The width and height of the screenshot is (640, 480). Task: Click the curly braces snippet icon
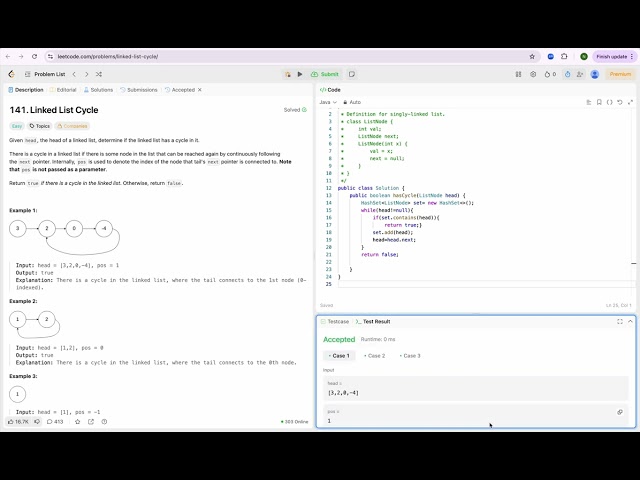click(609, 102)
